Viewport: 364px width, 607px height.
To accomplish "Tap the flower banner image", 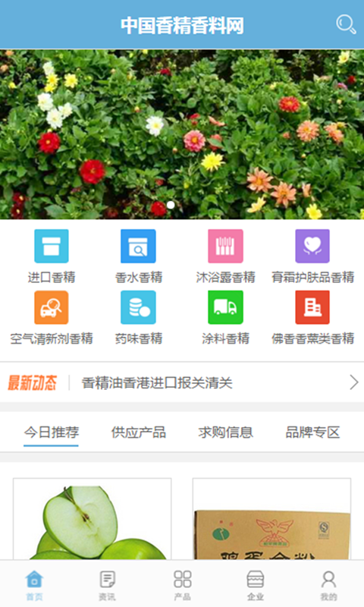I will click(x=182, y=134).
